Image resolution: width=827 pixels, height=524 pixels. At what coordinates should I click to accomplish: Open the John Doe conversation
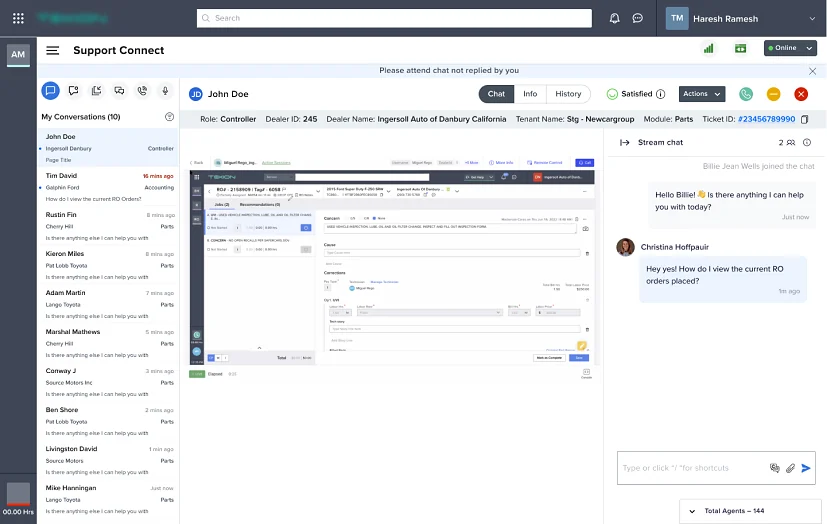point(109,148)
